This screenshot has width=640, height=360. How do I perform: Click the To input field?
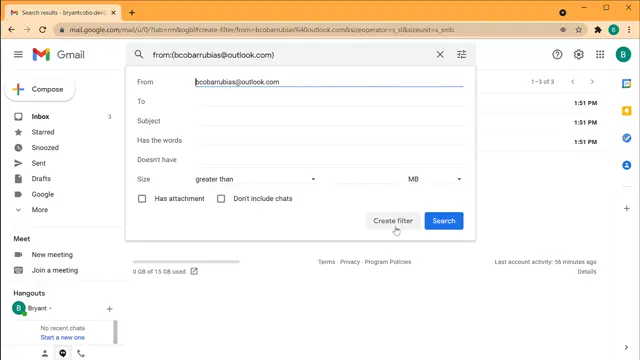point(329,101)
